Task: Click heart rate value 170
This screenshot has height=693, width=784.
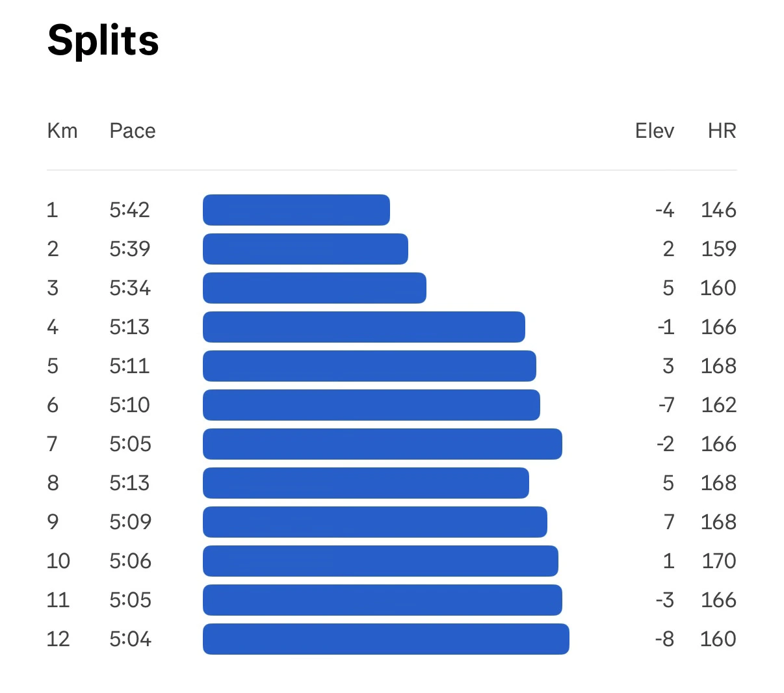Action: (x=718, y=561)
